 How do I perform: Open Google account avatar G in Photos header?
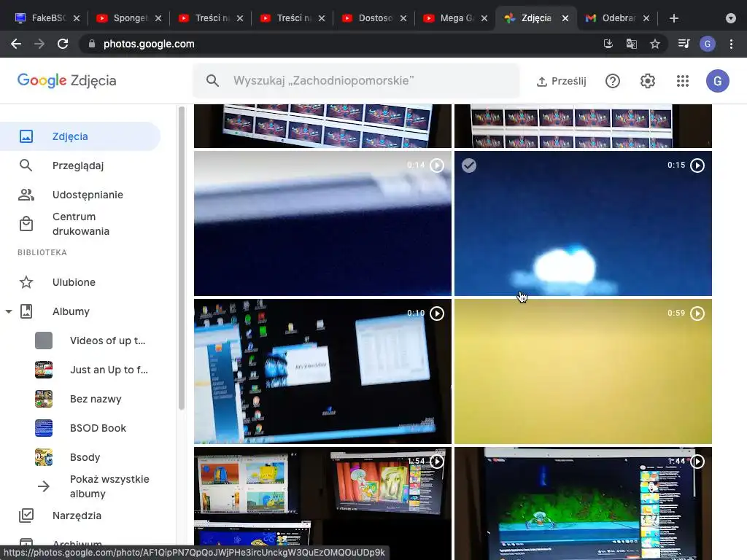tap(718, 81)
